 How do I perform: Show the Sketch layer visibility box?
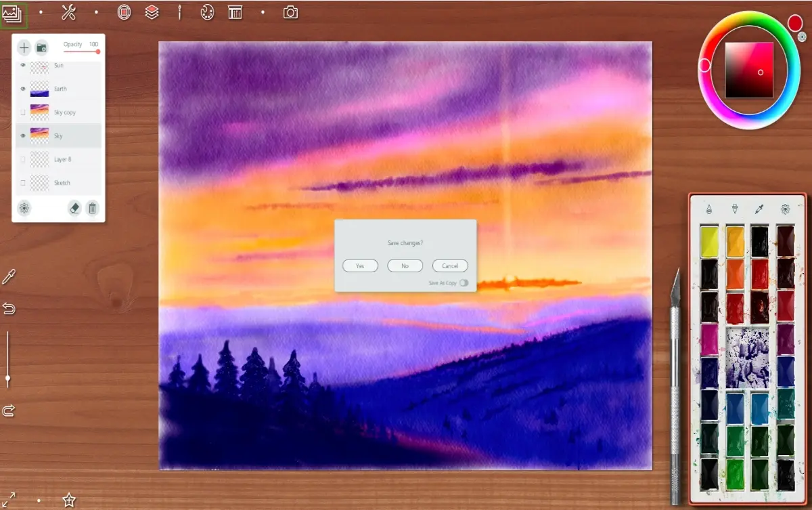[23, 183]
